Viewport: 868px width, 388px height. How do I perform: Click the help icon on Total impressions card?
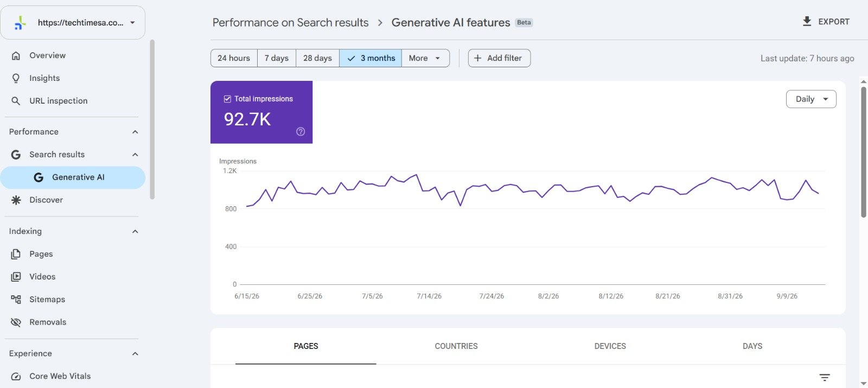click(301, 131)
